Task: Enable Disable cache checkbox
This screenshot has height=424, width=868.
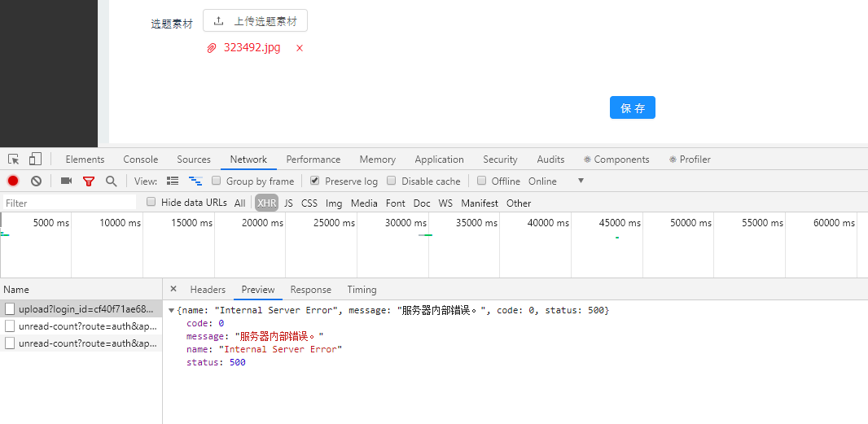Action: (x=392, y=181)
